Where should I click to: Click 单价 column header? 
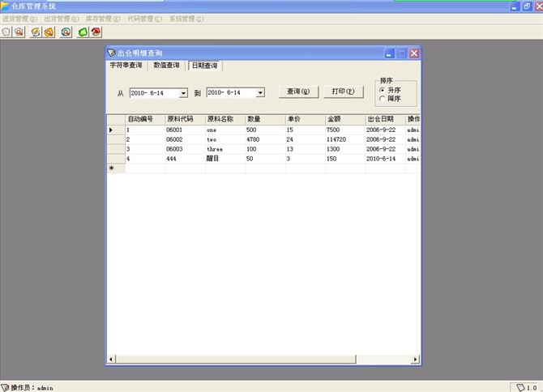pyautogui.click(x=306, y=119)
